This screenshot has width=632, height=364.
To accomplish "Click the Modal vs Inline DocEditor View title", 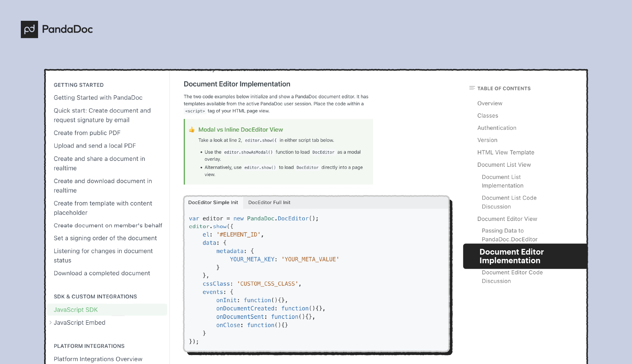I will 241,130.
